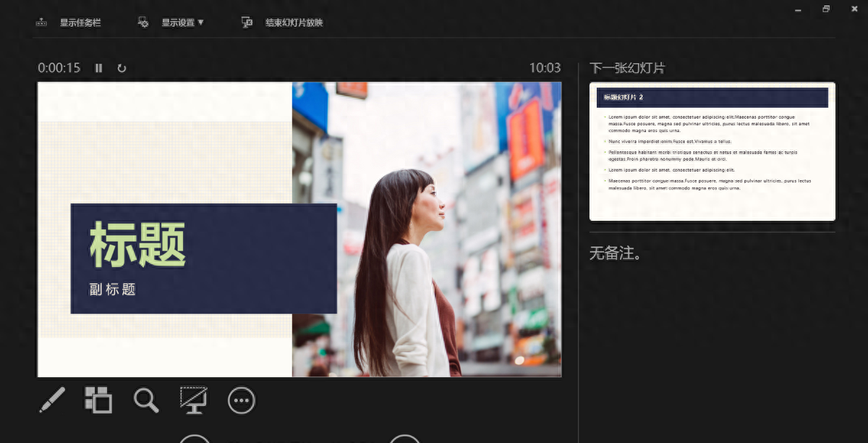
Task: Open the see all slides grid
Action: point(98,400)
